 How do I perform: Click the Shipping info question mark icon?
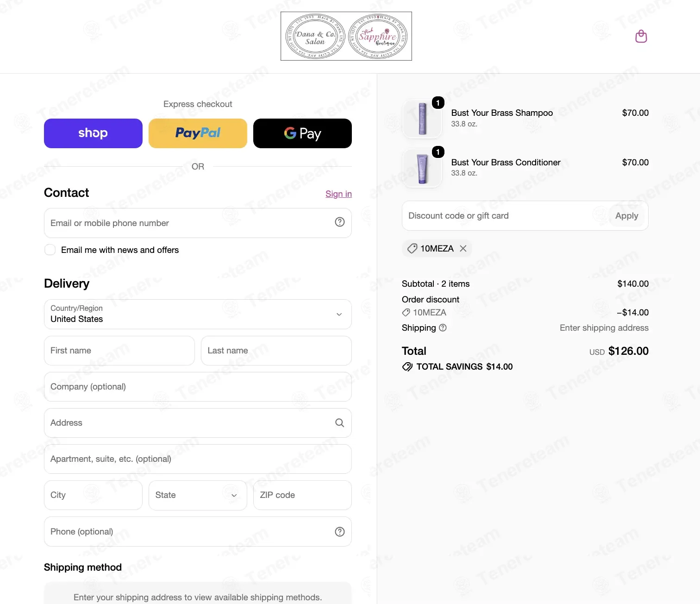point(443,328)
